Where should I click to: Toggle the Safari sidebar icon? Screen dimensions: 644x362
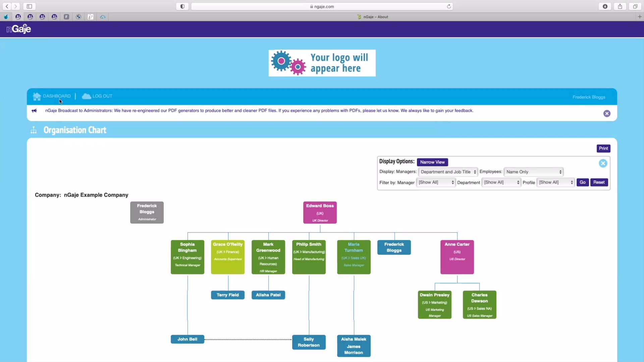30,6
